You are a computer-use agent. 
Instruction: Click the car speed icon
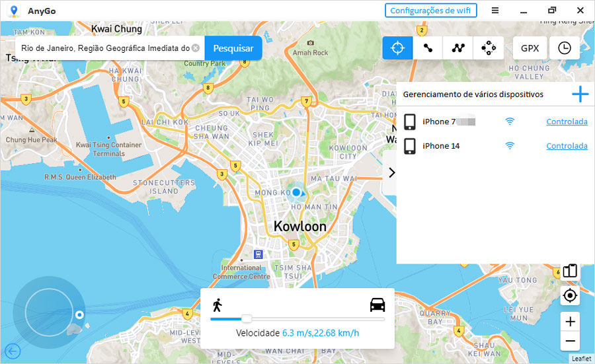tap(377, 305)
